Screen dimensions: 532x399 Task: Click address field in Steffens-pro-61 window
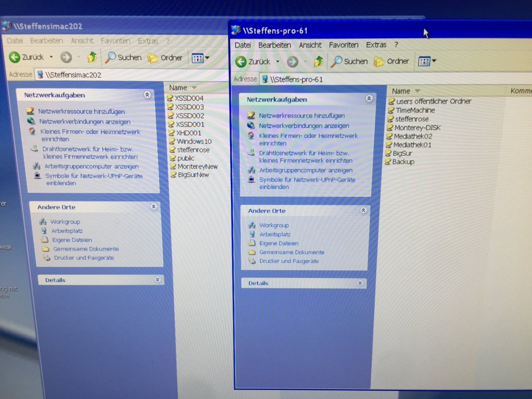395,79
